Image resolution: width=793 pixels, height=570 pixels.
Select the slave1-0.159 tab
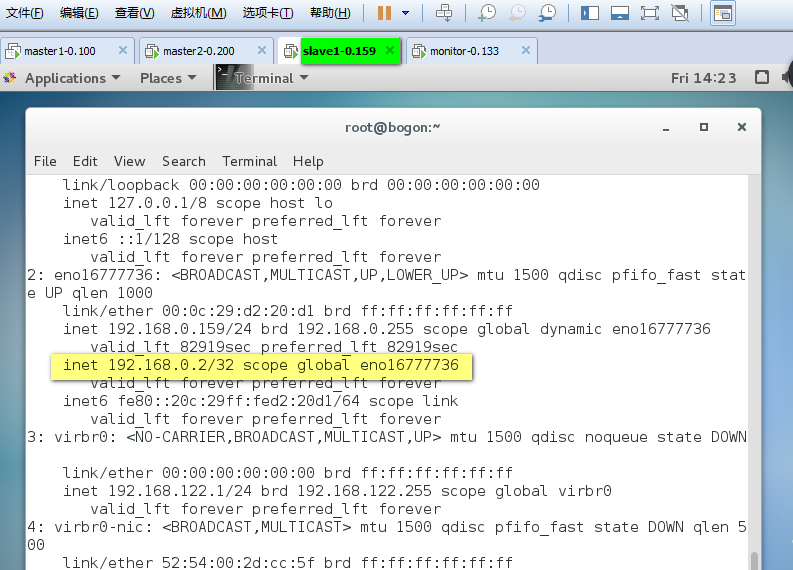(x=339, y=51)
